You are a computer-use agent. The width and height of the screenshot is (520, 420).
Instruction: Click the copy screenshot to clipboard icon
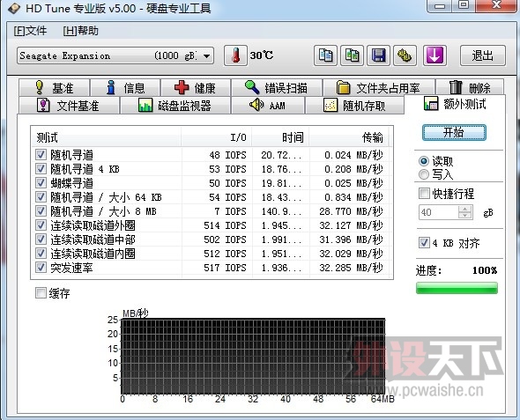353,55
